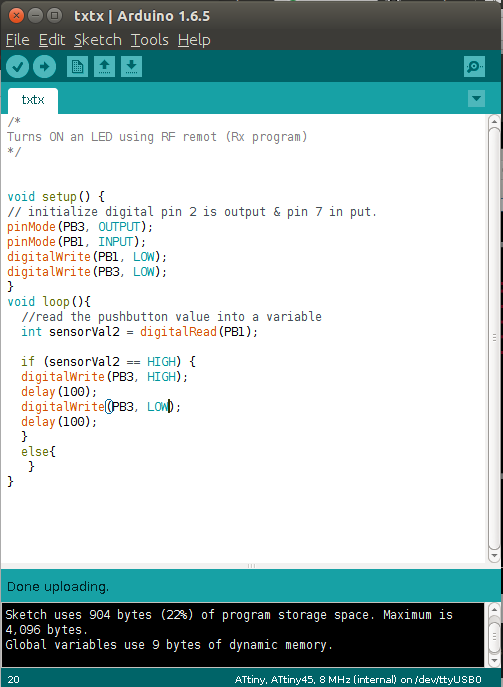Click 'digitalWrite(PB1, LOW);' in setup
Image resolution: width=503 pixels, height=687 pixels.
[x=87, y=257]
